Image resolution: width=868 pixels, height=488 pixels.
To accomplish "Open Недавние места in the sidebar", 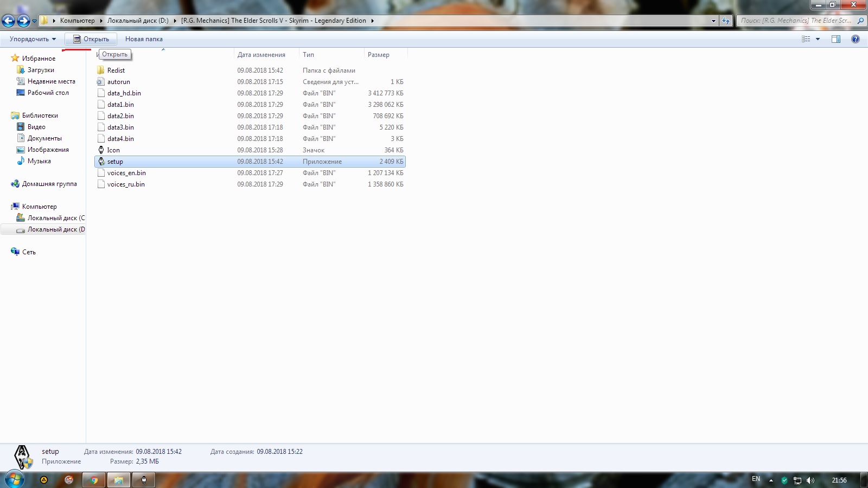I will pos(51,81).
